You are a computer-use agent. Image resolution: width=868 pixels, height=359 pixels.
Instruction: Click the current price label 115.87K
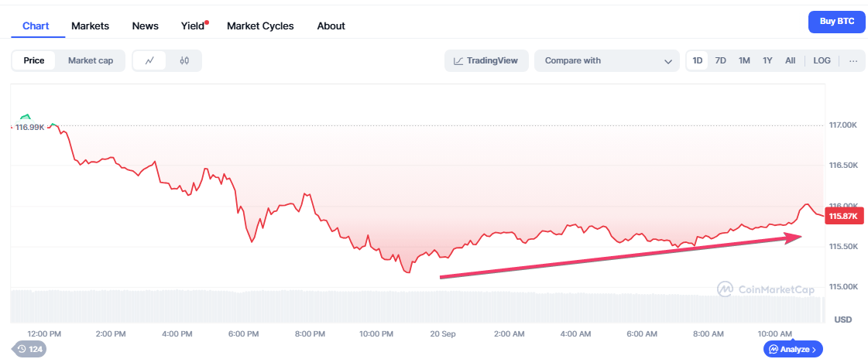coord(843,216)
